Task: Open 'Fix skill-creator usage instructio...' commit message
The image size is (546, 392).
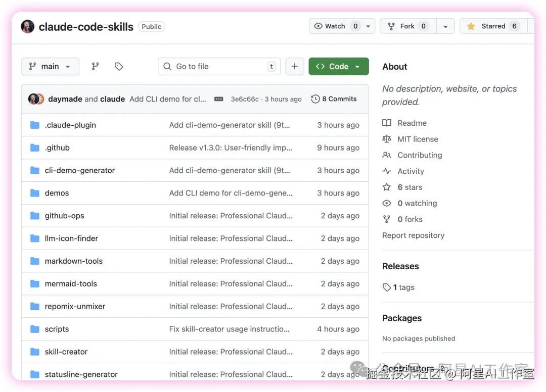Action: coord(229,329)
